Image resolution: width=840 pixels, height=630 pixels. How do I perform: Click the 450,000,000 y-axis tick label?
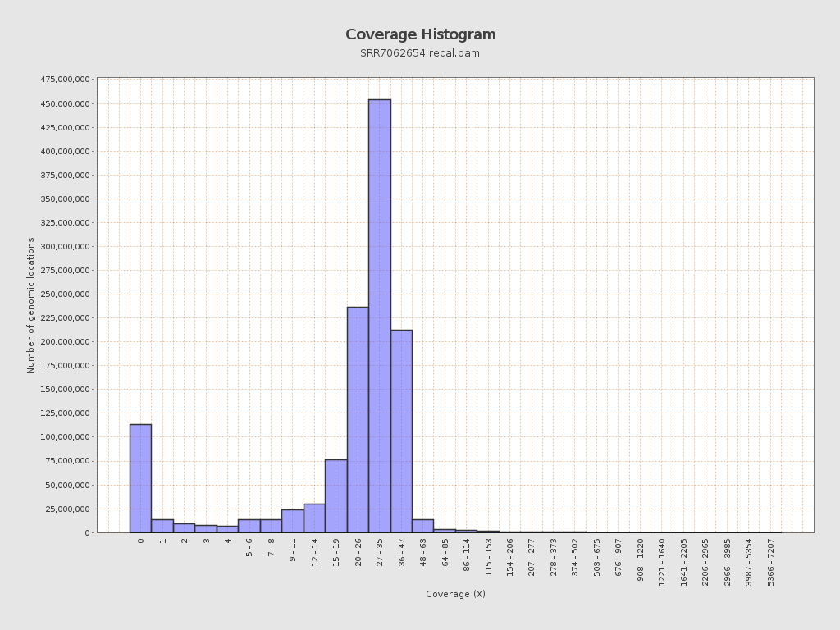click(65, 103)
